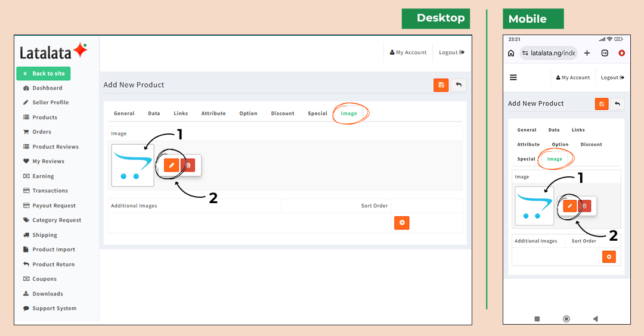Click the mobile orange pencil edit button
Image resolution: width=644 pixels, height=336 pixels.
tap(569, 206)
